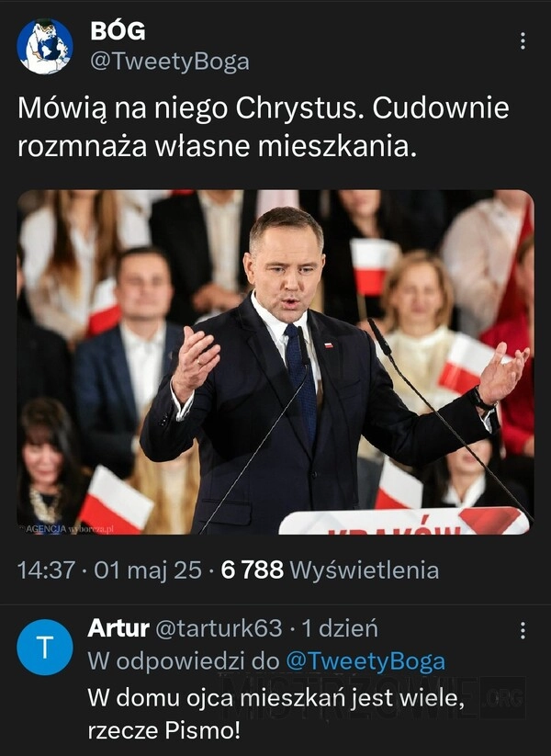Click the Artur display name
This screenshot has height=756, width=551.
118,627
